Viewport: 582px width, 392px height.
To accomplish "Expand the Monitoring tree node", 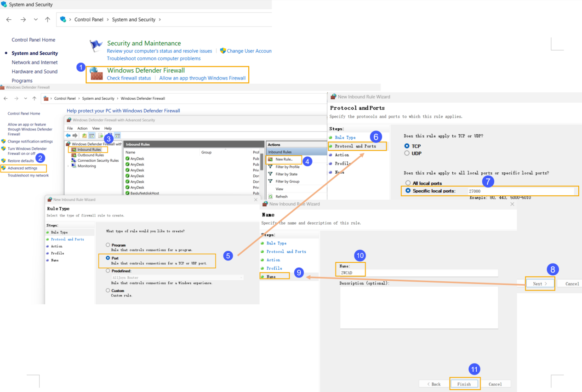I will pos(68,166).
